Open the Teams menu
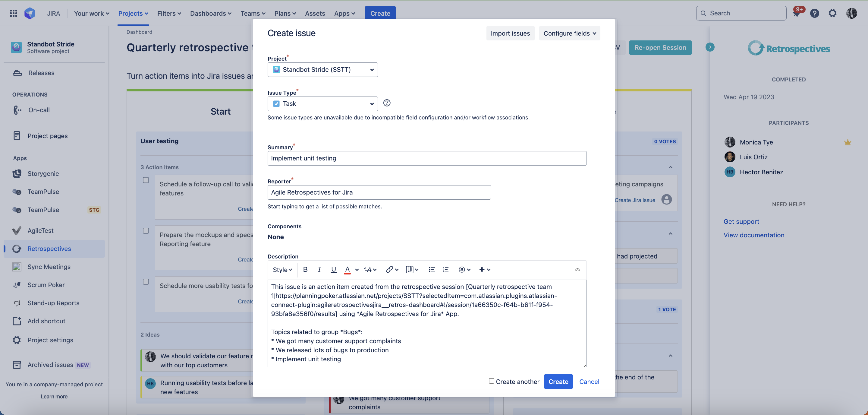This screenshot has height=415, width=868. click(253, 13)
